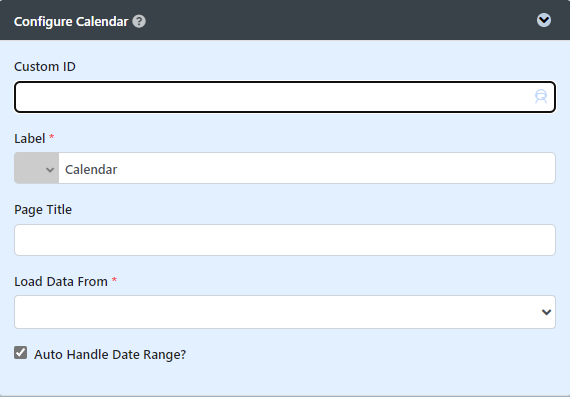Screen dimensions: 570x397
Task: Click the chevron arrow of Load Data From
Action: pyautogui.click(x=546, y=312)
